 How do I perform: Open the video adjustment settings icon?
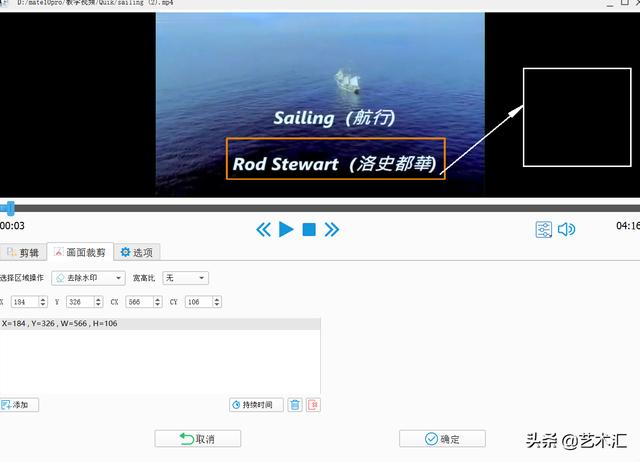[544, 229]
